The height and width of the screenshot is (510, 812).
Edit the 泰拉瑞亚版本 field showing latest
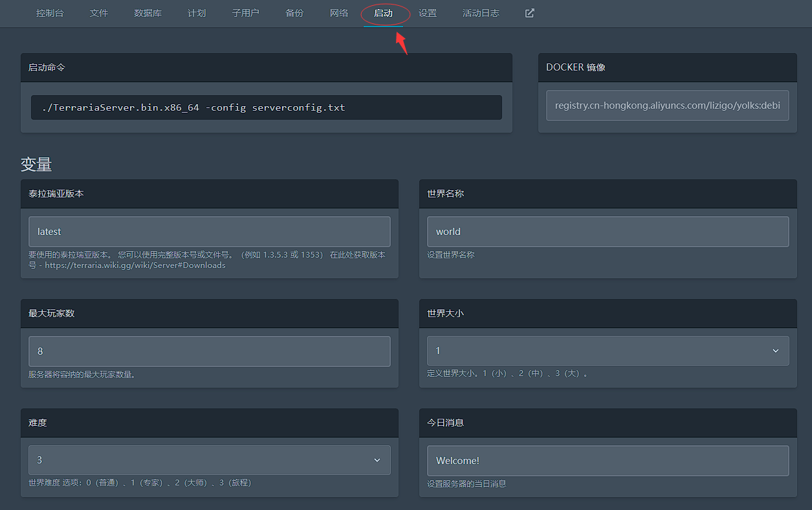click(209, 232)
